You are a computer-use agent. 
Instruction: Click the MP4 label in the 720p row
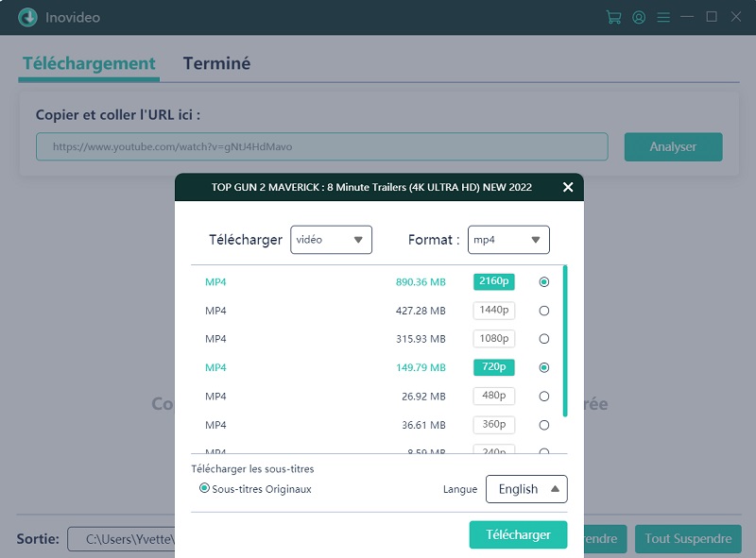pyautogui.click(x=215, y=367)
